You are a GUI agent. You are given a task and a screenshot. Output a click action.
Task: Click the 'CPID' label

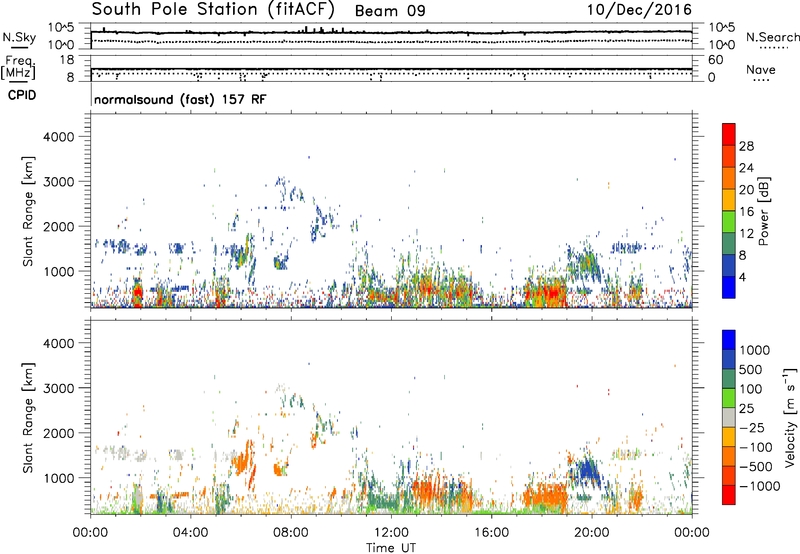22,95
